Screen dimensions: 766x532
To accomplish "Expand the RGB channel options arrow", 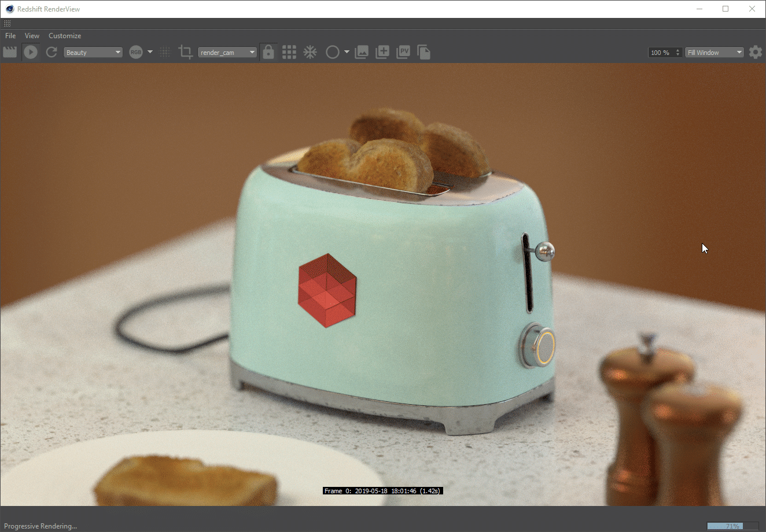I will (150, 52).
